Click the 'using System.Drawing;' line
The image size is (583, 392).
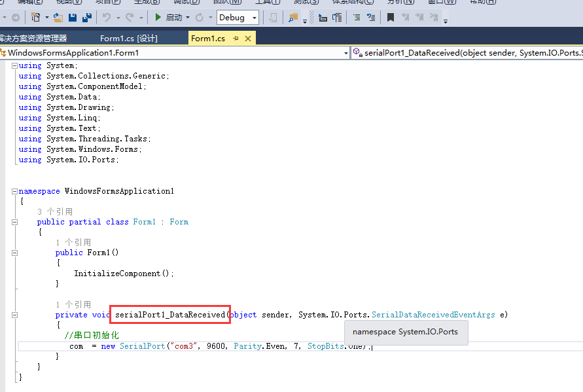67,107
